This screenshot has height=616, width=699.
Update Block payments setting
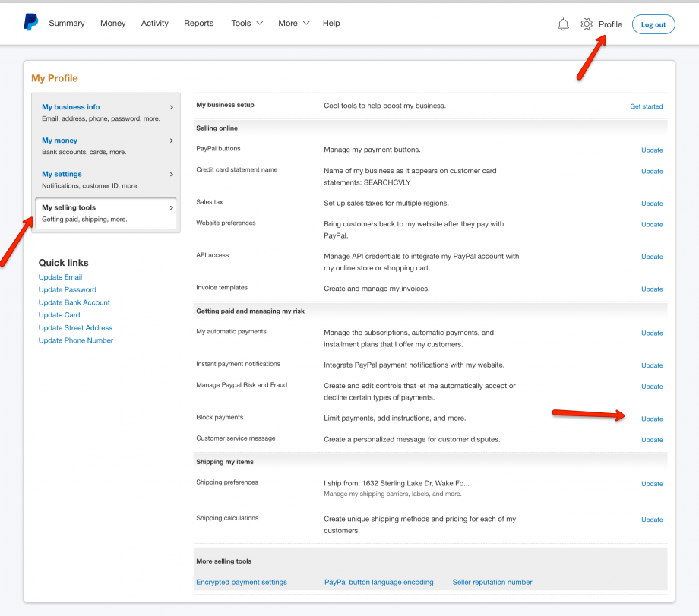(652, 419)
